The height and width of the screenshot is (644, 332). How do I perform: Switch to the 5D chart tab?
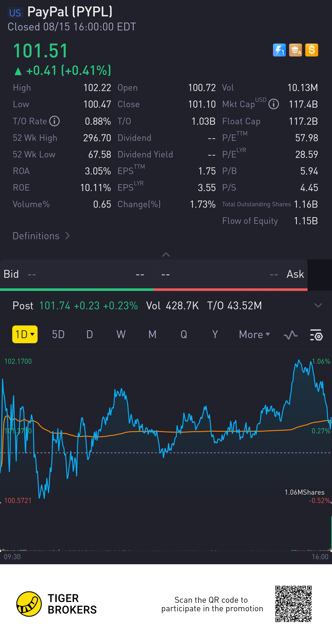58,334
